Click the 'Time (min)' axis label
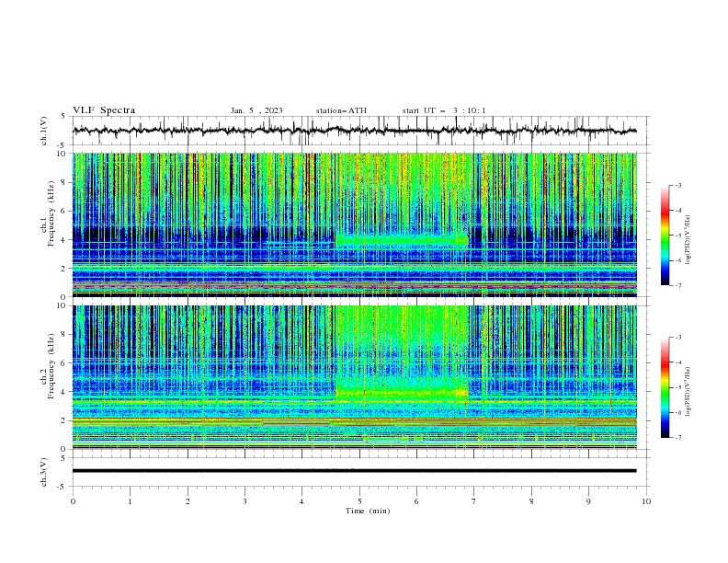 coord(368,511)
